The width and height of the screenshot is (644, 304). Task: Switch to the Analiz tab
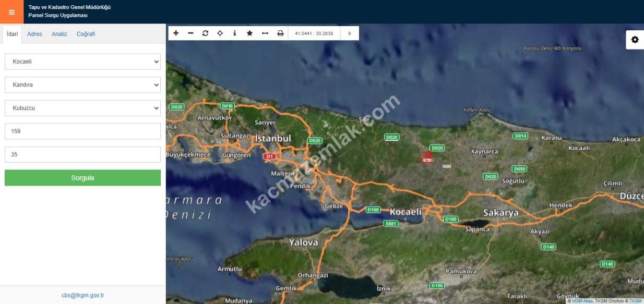[x=59, y=34]
